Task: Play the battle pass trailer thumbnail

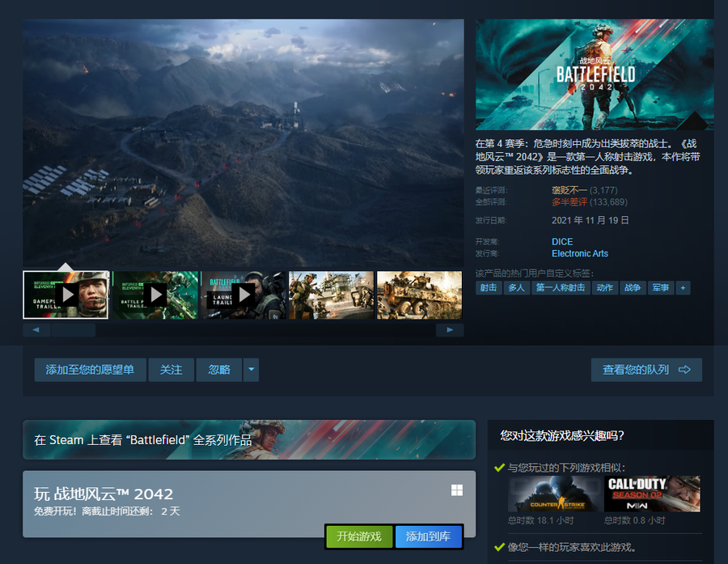Action: (155, 295)
